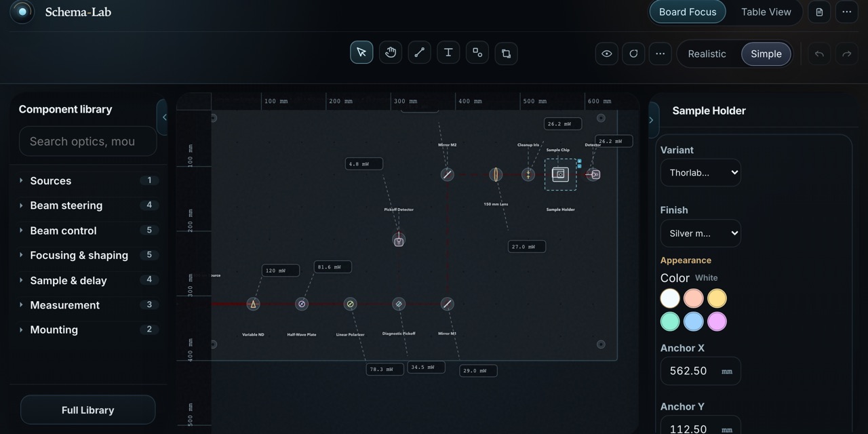Switch to Board Focus view

(x=688, y=12)
